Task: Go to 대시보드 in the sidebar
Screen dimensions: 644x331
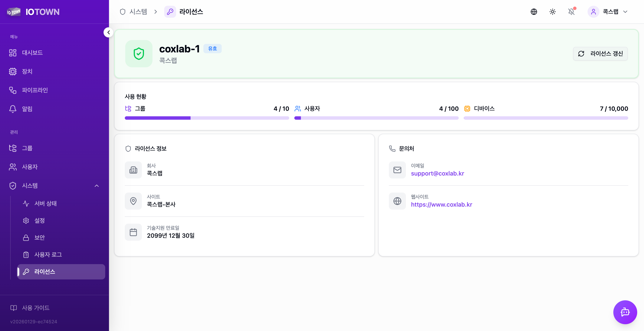Action: click(x=55, y=53)
